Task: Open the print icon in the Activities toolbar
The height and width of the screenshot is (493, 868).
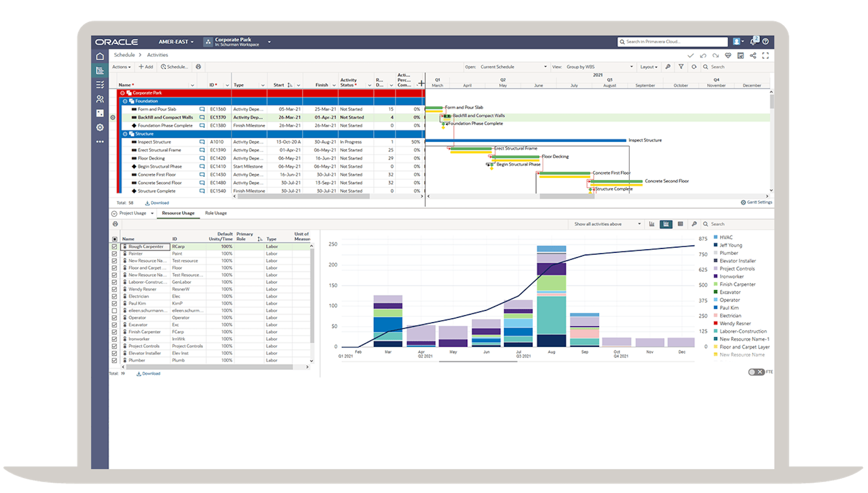Action: [199, 67]
